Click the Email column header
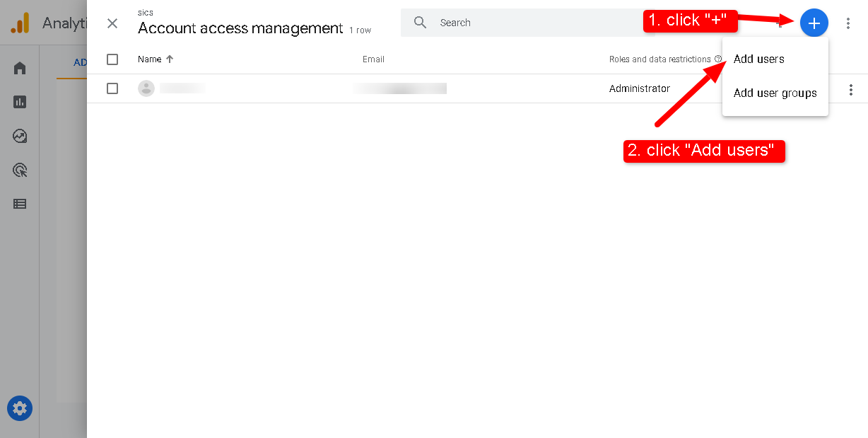Viewport: 868px width, 438px height. tap(373, 59)
